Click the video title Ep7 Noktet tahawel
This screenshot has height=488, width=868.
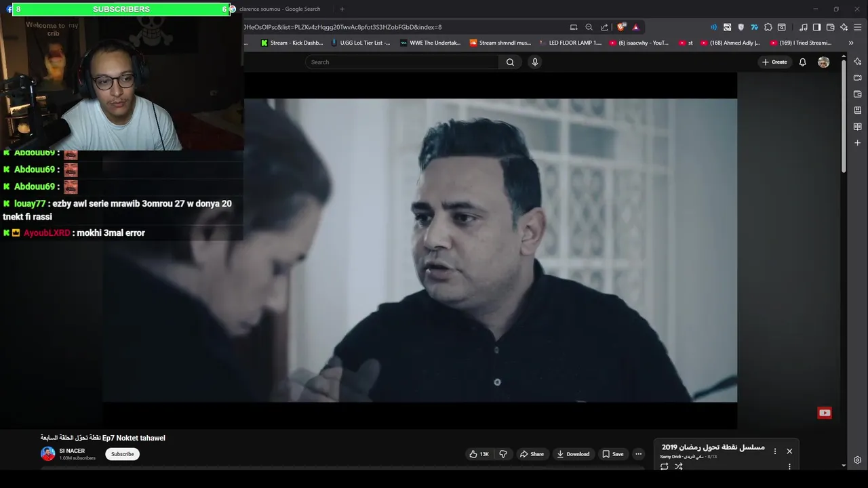click(103, 438)
